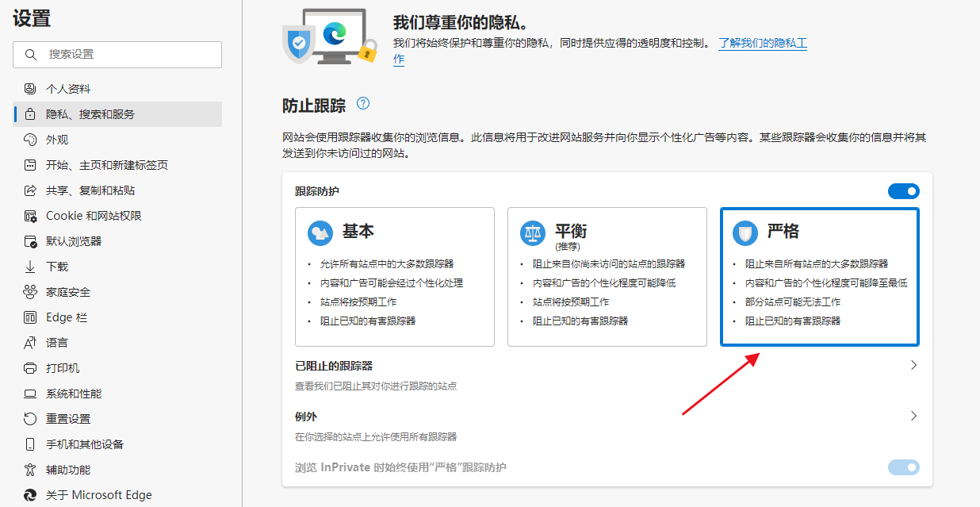Select the 平衡 (推荐) tracking prevention level
Image resolution: width=980 pixels, height=507 pixels.
point(607,277)
